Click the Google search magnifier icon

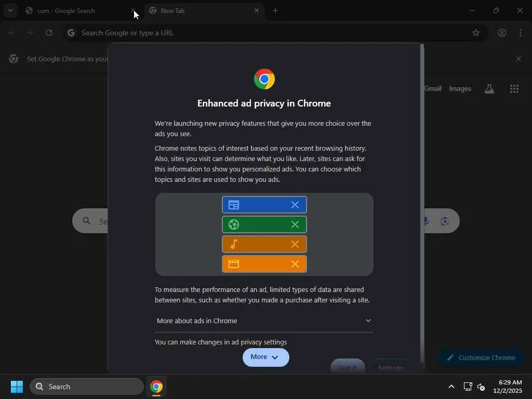pos(87,221)
